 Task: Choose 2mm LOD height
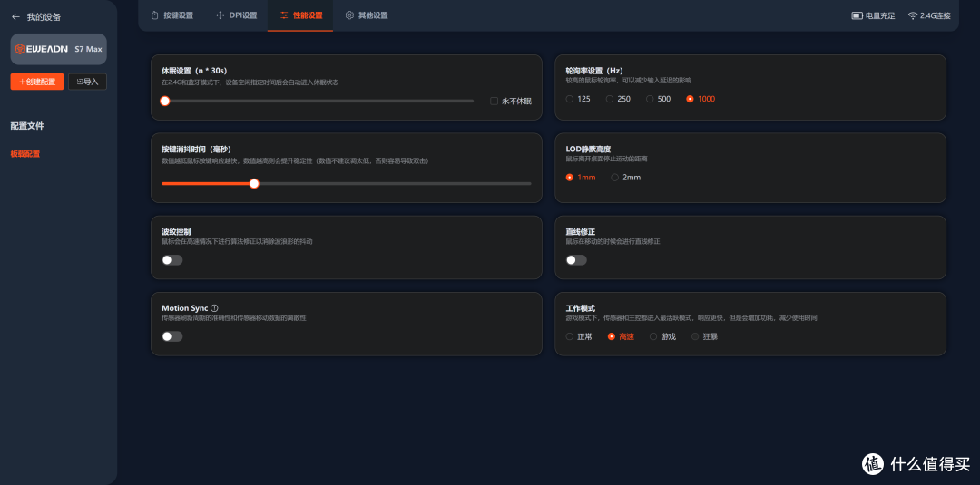tap(614, 178)
